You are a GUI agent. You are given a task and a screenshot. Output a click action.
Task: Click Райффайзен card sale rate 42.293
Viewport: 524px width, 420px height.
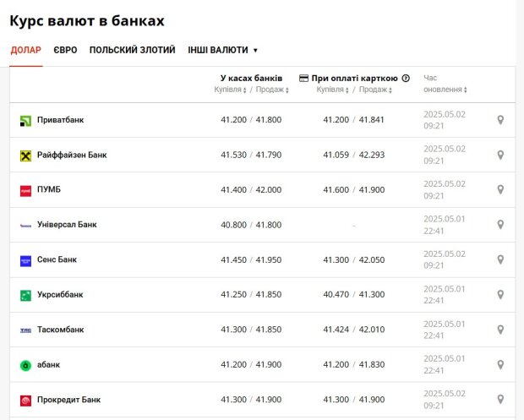[x=372, y=155]
